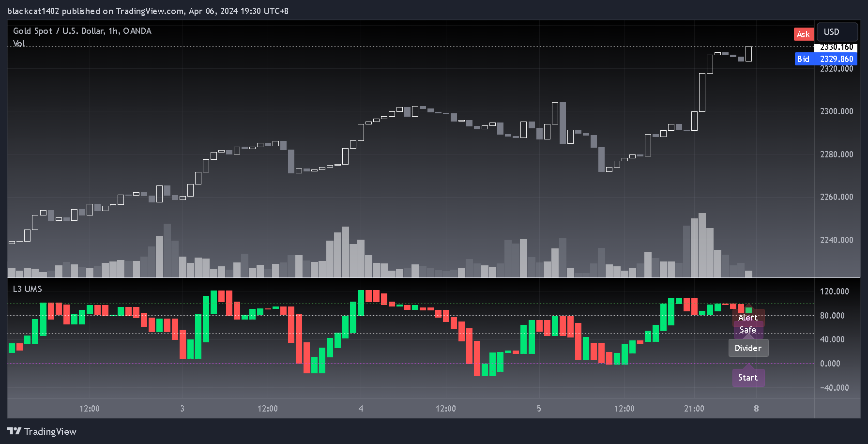The height and width of the screenshot is (444, 868).
Task: Open the USD currency selector
Action: pyautogui.click(x=837, y=32)
